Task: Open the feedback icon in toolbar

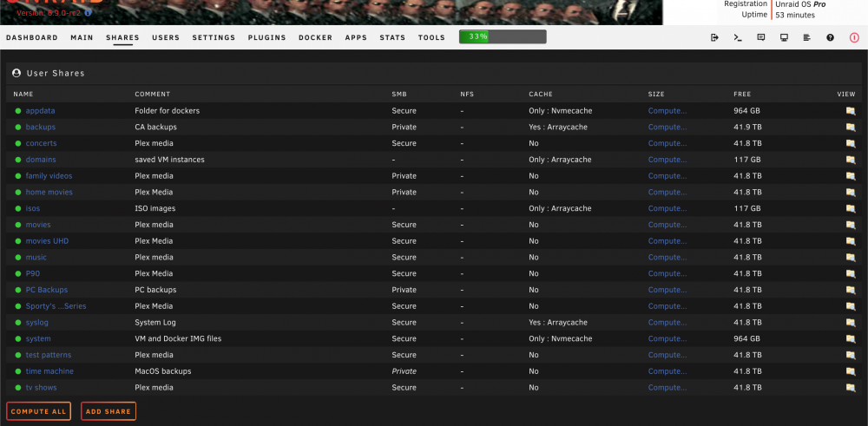Action: coord(760,37)
